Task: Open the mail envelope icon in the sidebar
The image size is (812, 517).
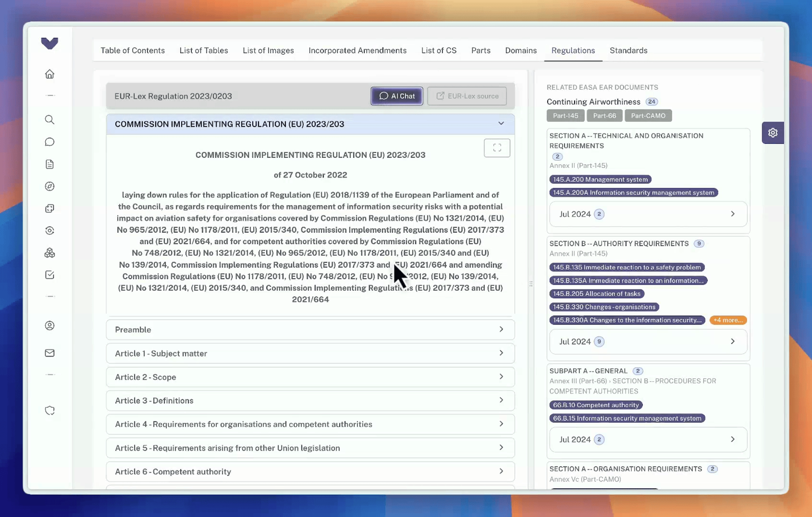Action: click(x=49, y=353)
